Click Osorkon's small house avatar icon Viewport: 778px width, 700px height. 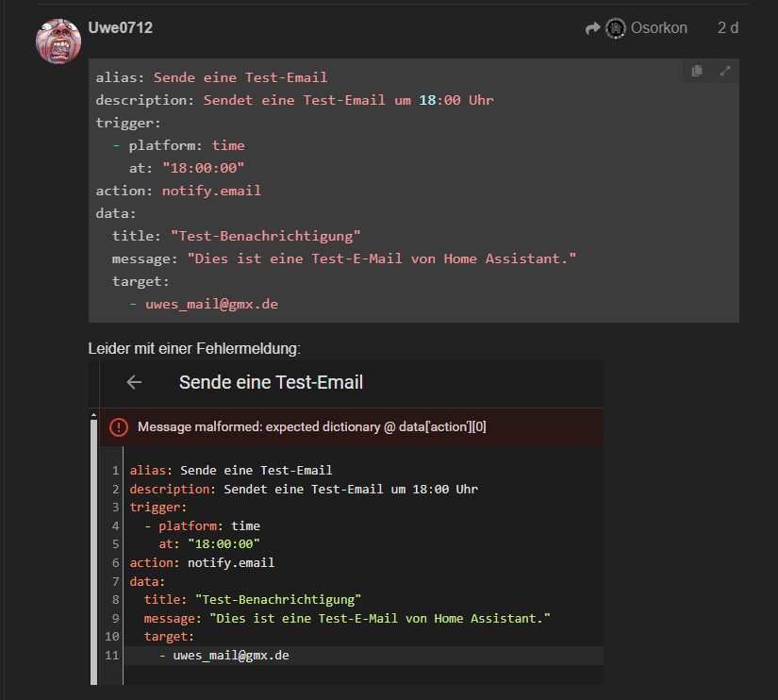(x=616, y=28)
